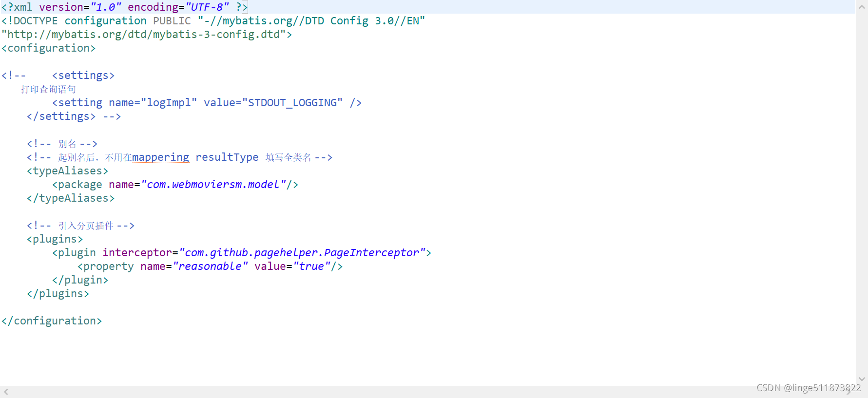The width and height of the screenshot is (868, 398).
Task: Click the logImpl setting name attribute
Action: [153, 103]
